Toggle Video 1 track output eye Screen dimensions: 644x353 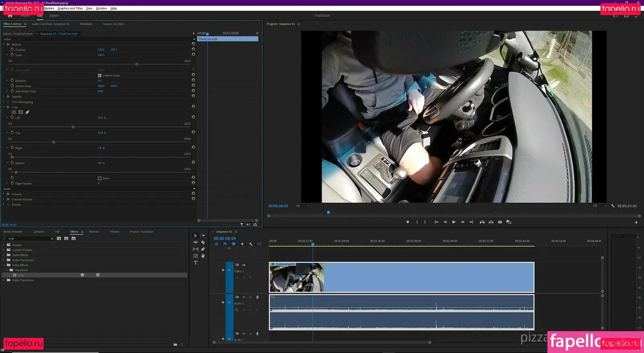tap(244, 265)
